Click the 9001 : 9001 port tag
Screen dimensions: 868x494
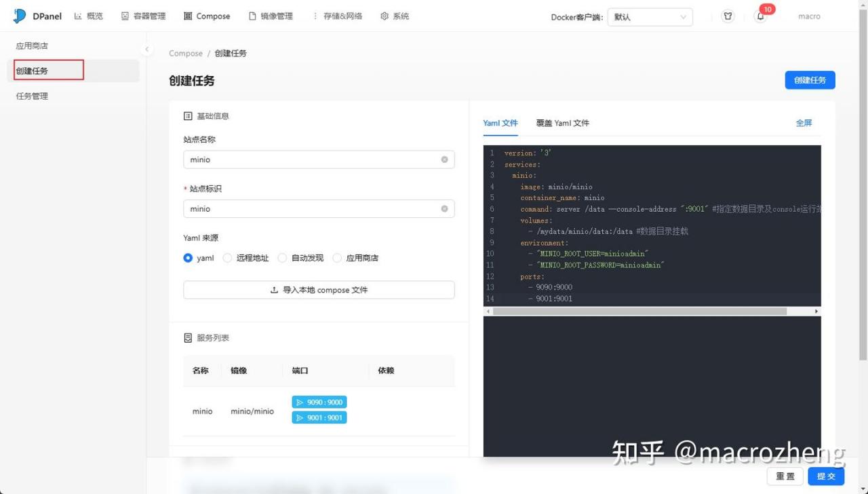tap(319, 418)
